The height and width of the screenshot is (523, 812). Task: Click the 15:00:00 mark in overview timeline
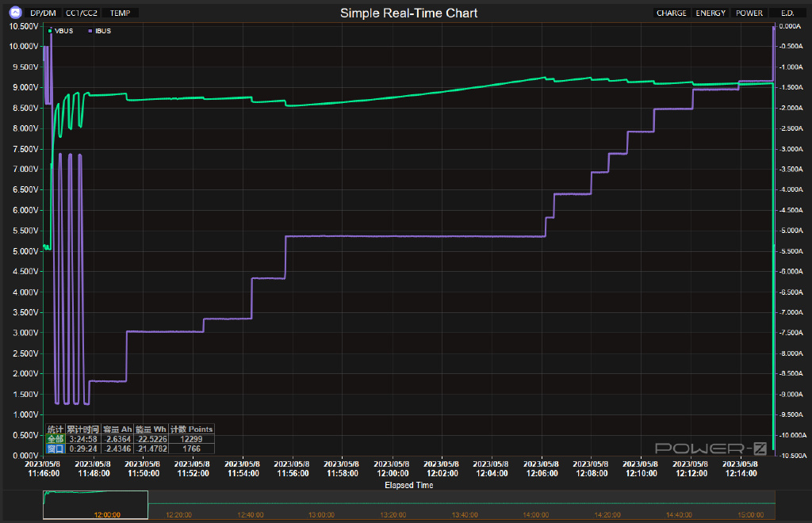click(x=751, y=514)
